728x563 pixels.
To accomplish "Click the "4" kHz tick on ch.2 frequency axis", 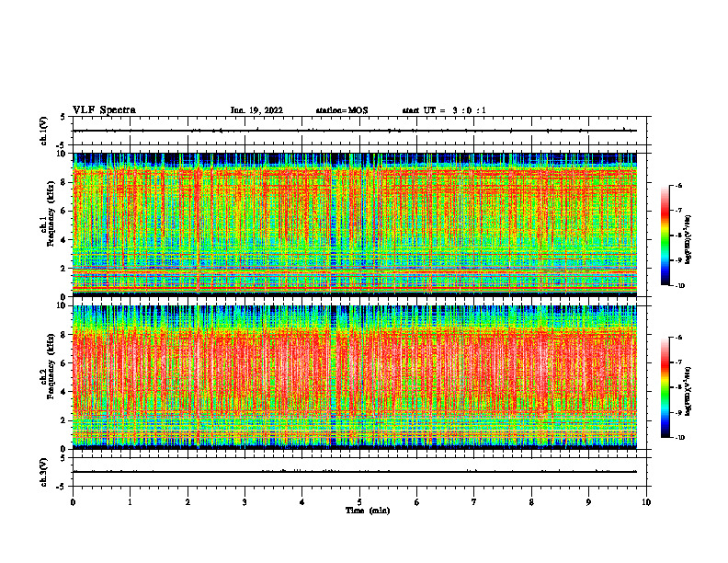I will pos(64,392).
